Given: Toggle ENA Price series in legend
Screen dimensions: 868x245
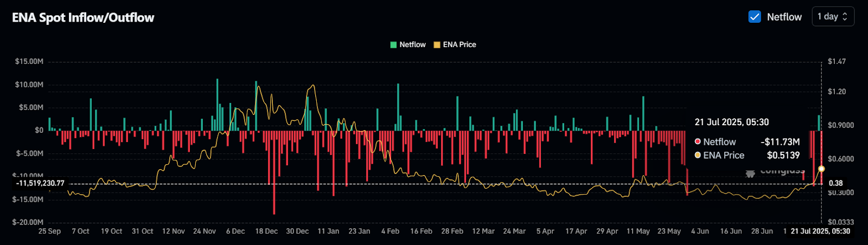Looking at the screenshot, I should click(x=455, y=44).
